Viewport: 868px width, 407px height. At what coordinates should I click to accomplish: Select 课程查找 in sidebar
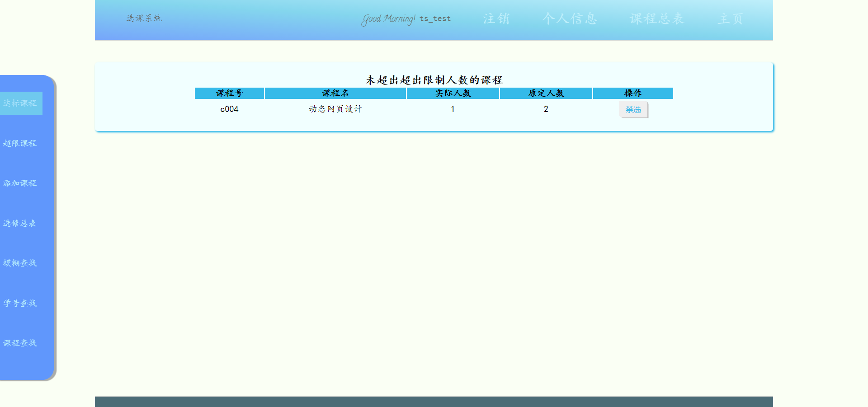(20, 343)
